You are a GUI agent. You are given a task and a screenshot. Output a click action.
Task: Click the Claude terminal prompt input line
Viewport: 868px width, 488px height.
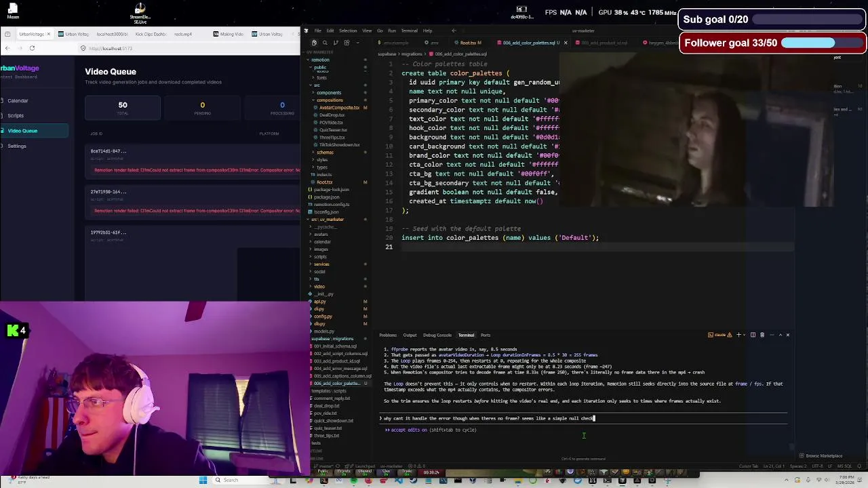pyautogui.click(x=583, y=418)
